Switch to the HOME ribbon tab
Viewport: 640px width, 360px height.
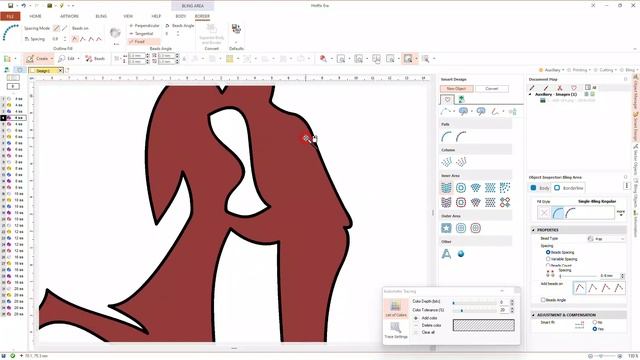tap(36, 16)
